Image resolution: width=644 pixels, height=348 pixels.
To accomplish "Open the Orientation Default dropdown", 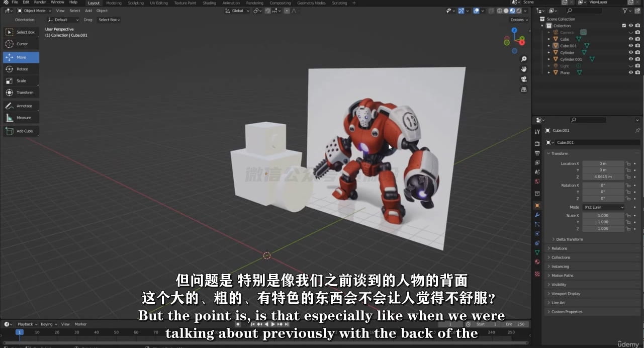I will pos(63,20).
